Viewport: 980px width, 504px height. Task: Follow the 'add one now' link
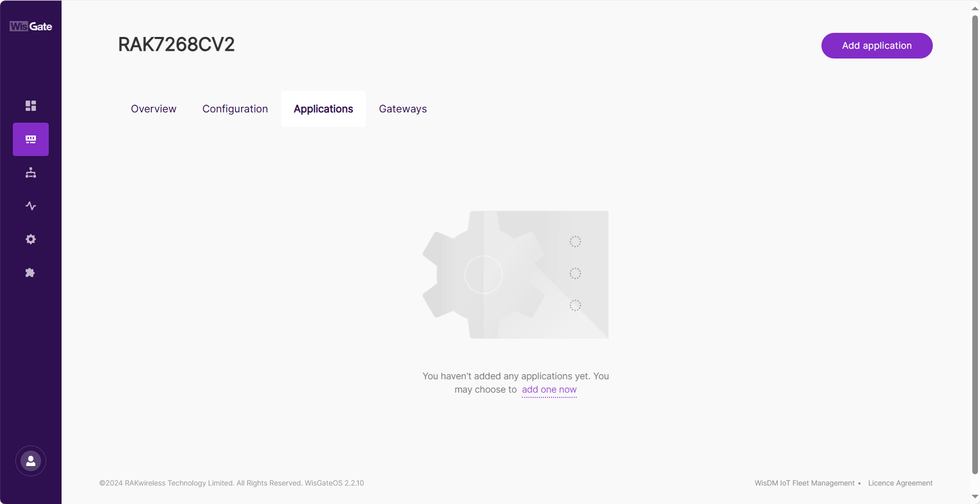(549, 390)
